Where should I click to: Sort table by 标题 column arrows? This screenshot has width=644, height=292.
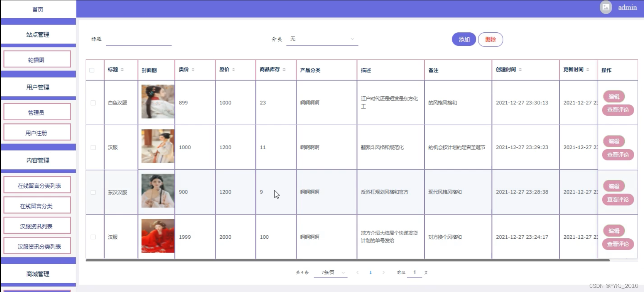coord(122,70)
